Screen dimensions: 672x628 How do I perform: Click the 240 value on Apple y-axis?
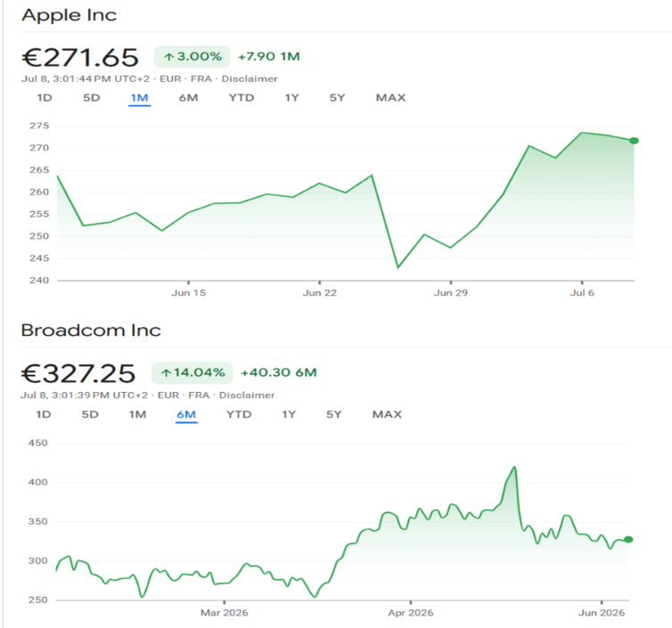(39, 281)
